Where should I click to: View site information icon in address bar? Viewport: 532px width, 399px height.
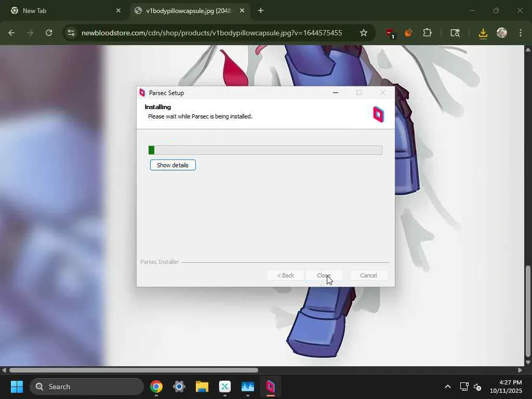click(x=71, y=33)
